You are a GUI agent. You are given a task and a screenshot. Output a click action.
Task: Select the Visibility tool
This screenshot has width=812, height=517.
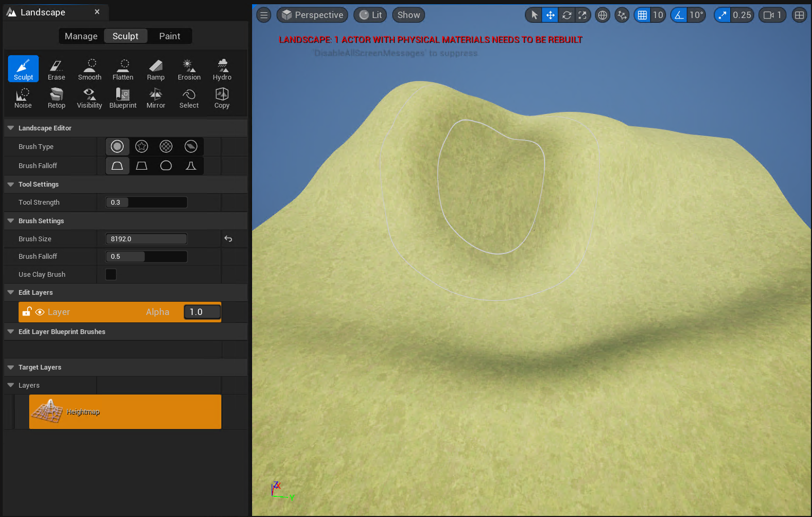point(90,98)
